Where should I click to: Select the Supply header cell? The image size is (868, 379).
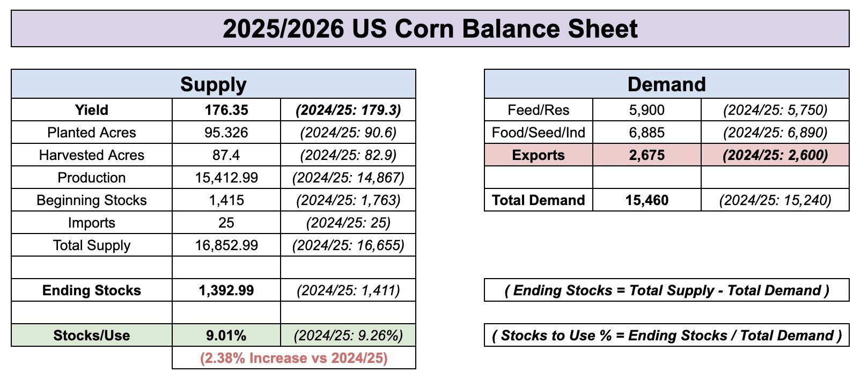click(214, 84)
